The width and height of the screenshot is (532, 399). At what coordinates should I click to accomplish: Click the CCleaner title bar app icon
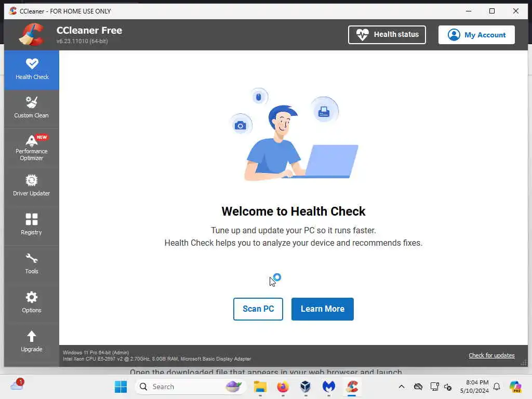(x=13, y=11)
